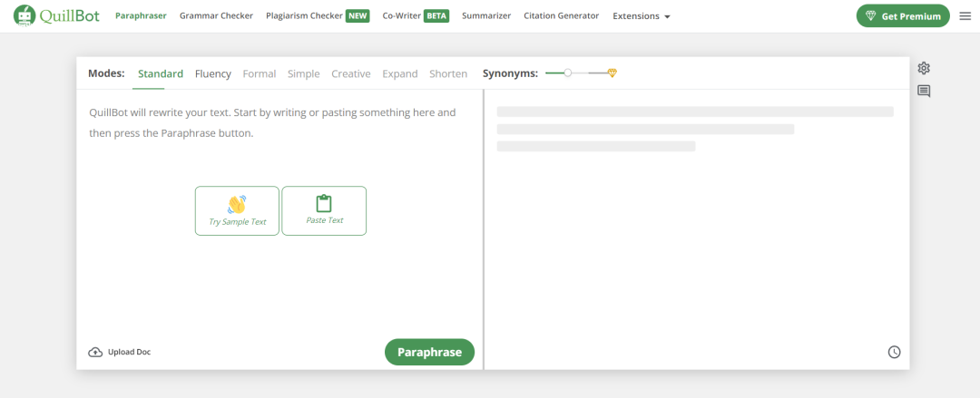Click the QuillBot logo
The width and height of the screenshot is (980, 398).
(x=56, y=15)
